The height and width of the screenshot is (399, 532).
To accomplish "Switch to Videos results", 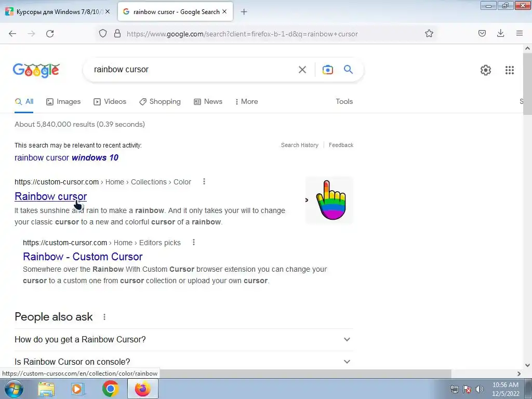I will [110, 101].
